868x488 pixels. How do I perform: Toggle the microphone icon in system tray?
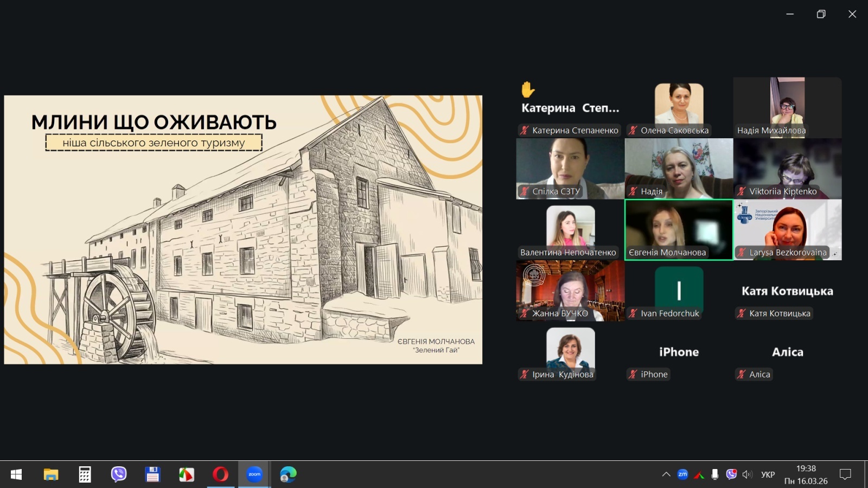click(715, 474)
